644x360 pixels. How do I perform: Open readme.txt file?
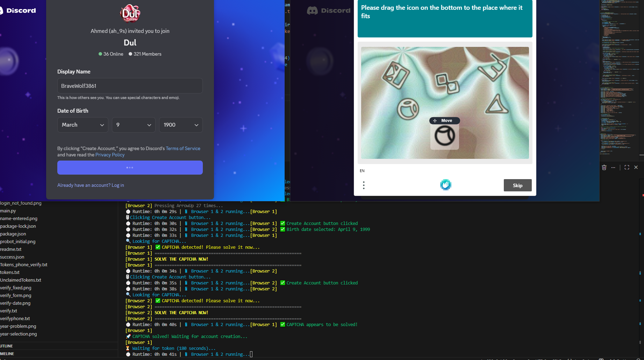11,249
